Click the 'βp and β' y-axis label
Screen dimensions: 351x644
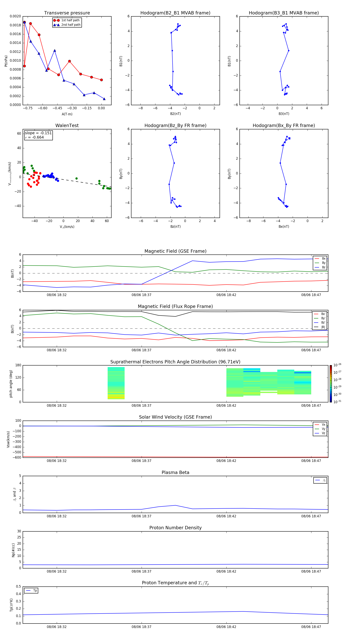tap(14, 494)
